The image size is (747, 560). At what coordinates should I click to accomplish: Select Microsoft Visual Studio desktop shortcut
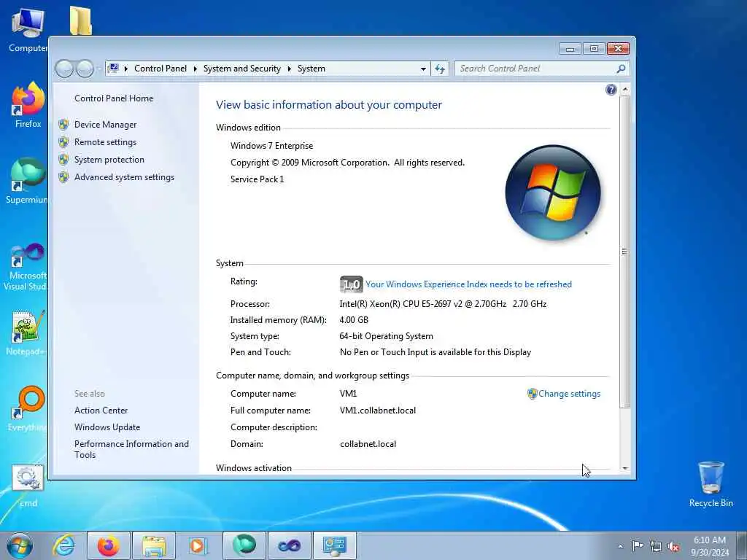[x=26, y=267]
